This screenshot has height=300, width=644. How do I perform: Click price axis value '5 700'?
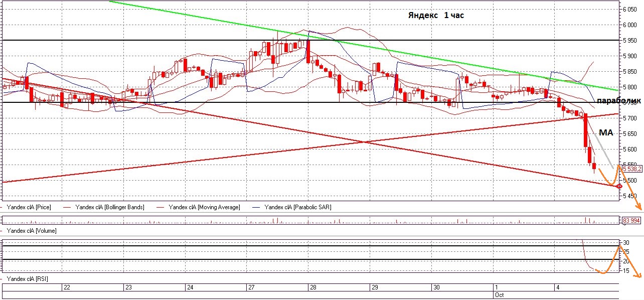(630, 118)
